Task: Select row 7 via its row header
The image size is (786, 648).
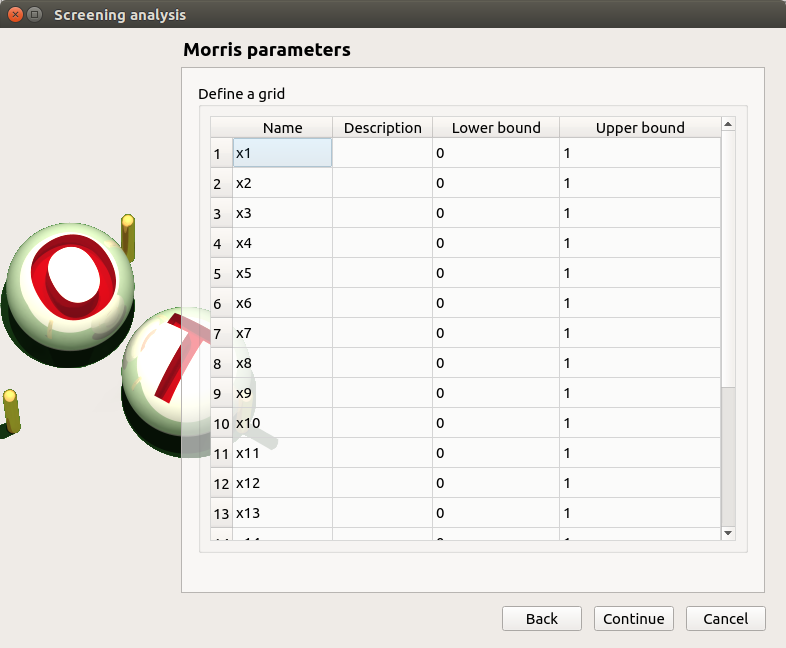Action: 218,333
